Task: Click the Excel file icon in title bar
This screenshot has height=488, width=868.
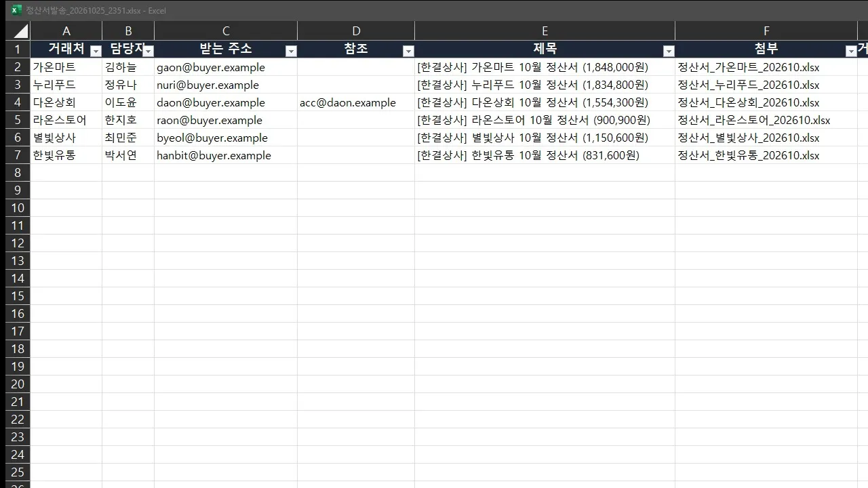Action: pos(17,10)
